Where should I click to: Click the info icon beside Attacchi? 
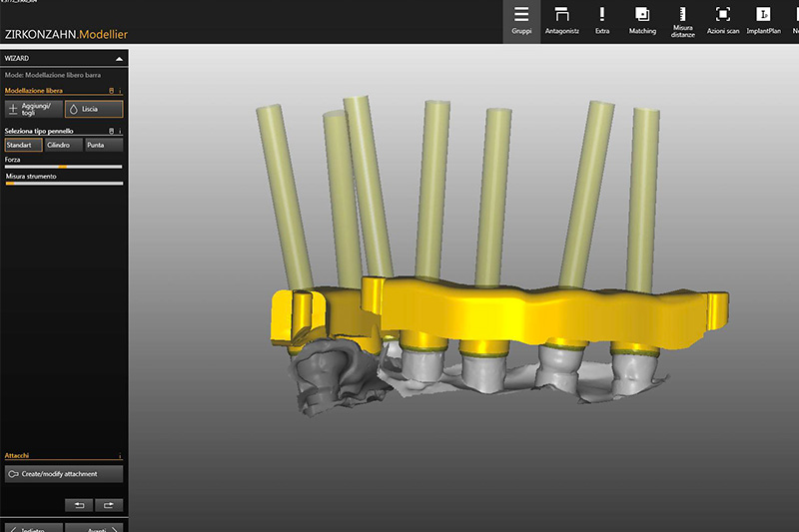[121, 456]
